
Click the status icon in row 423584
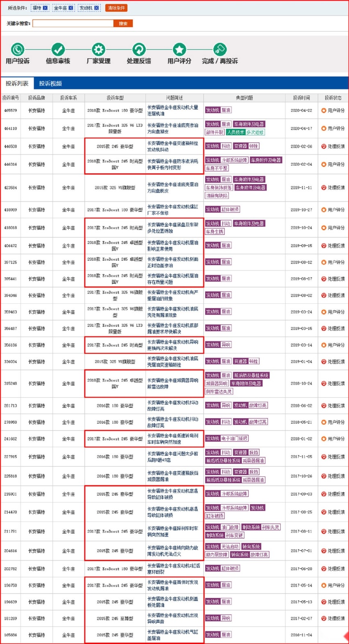pos(324,188)
